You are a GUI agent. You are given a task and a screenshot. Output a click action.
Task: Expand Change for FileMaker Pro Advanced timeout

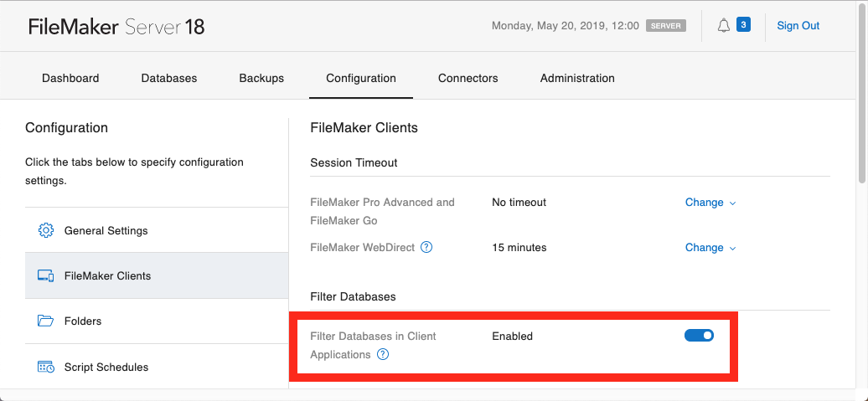(x=710, y=202)
